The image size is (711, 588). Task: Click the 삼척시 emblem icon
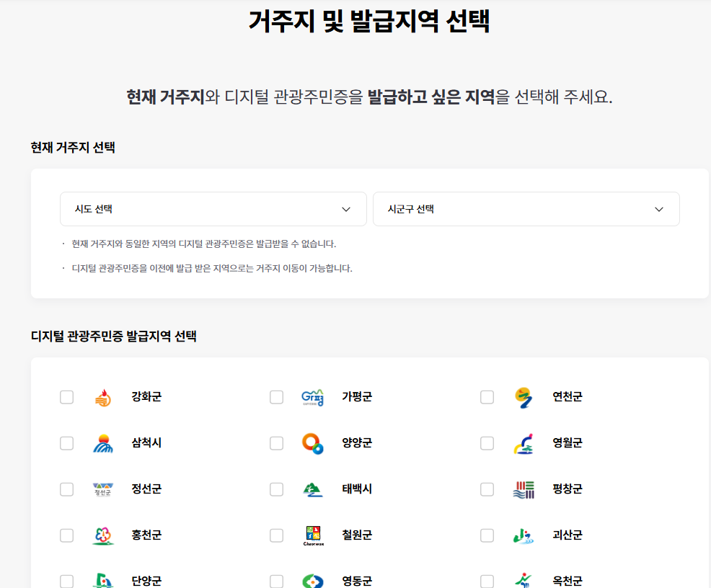point(103,443)
